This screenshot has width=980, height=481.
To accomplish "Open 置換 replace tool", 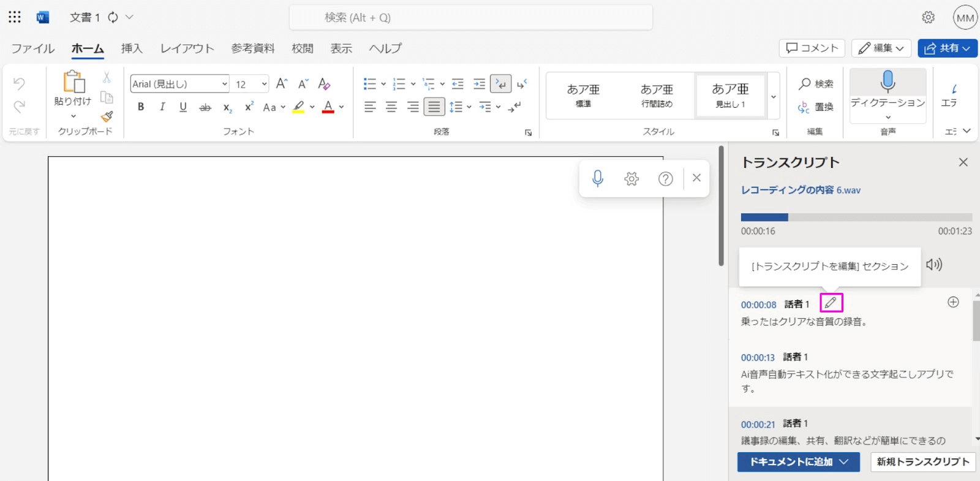I will pos(816,107).
